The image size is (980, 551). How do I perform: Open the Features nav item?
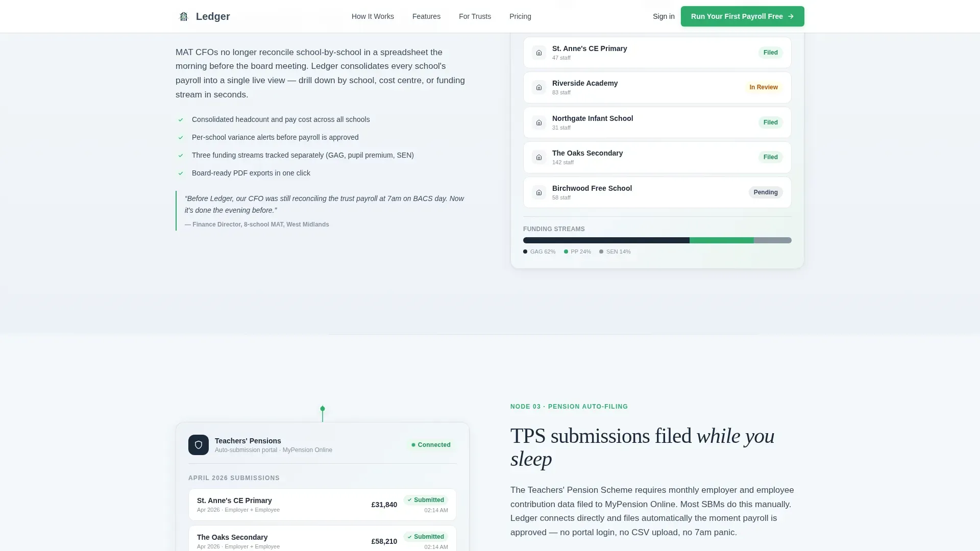pos(426,16)
